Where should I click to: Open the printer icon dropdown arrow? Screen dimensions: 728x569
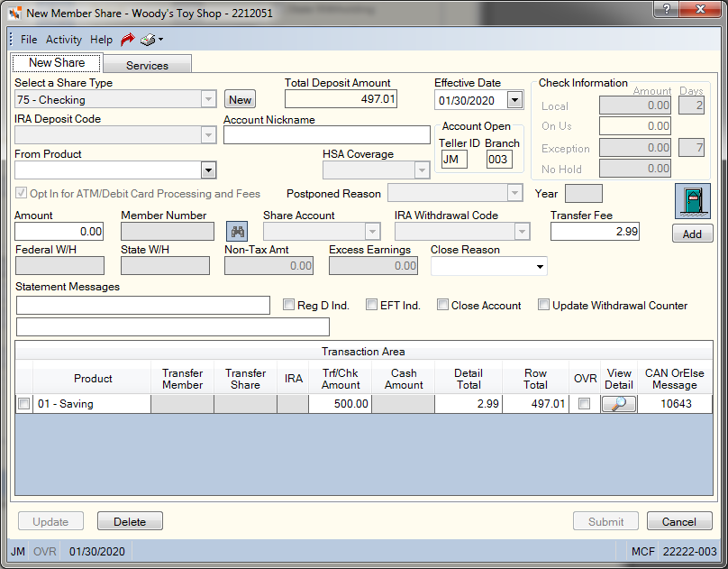tap(160, 40)
